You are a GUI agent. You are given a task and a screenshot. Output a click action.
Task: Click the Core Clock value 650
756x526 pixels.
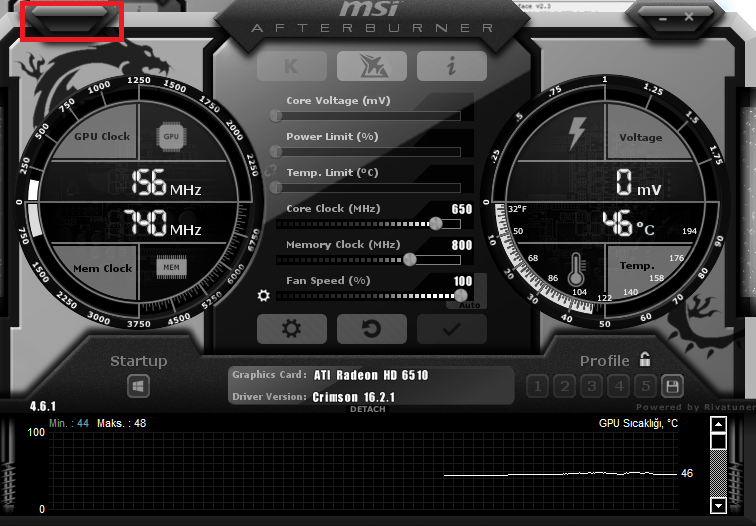[x=461, y=209]
